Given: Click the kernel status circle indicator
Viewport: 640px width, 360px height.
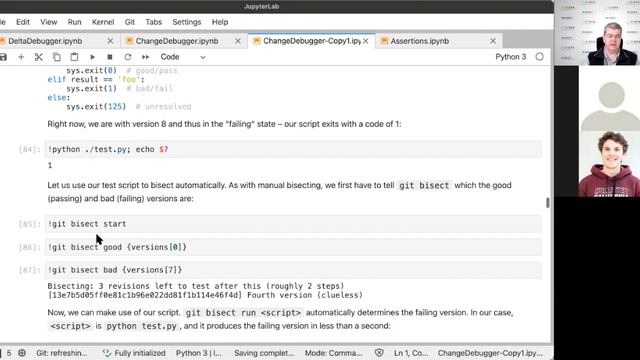Looking at the screenshot, I should (x=540, y=57).
